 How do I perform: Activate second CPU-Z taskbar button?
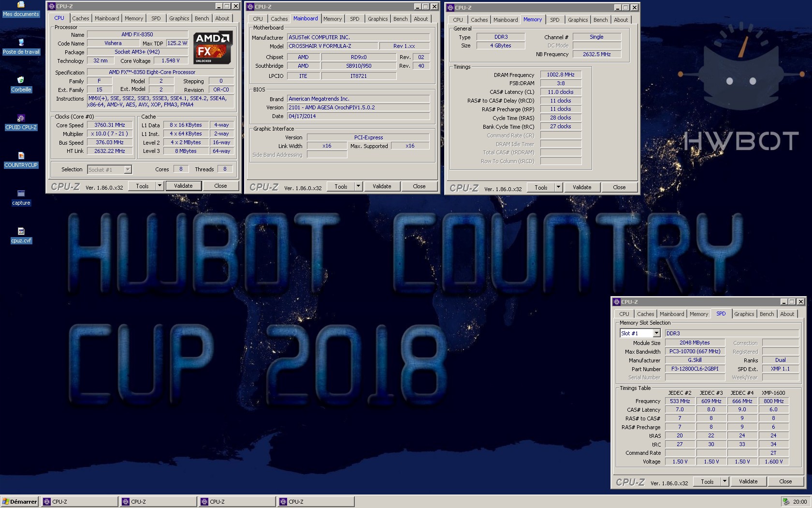coord(159,502)
